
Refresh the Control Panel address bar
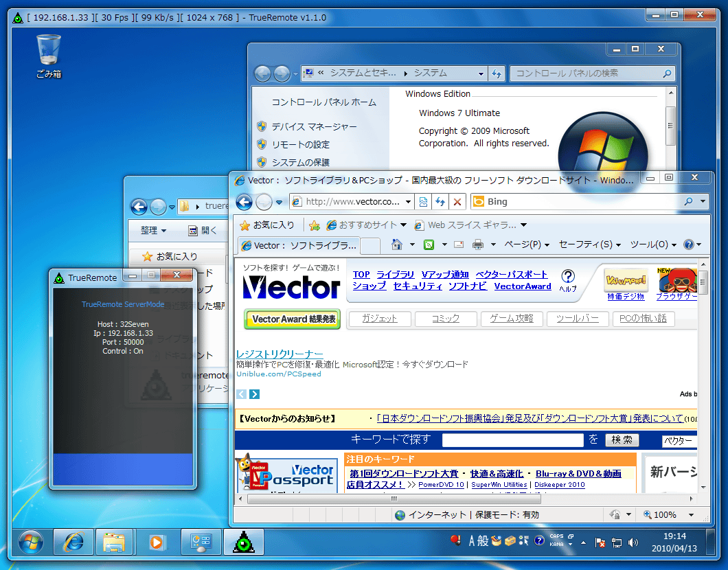(497, 73)
